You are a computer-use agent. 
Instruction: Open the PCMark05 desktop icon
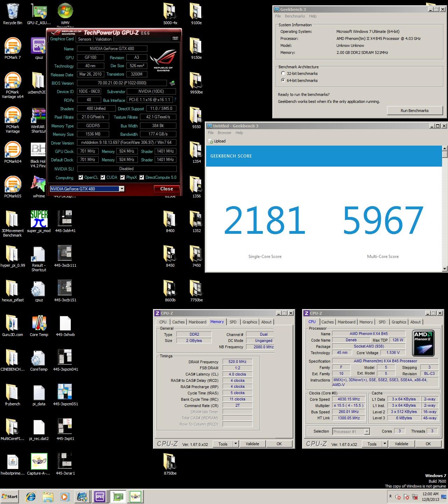(x=13, y=187)
